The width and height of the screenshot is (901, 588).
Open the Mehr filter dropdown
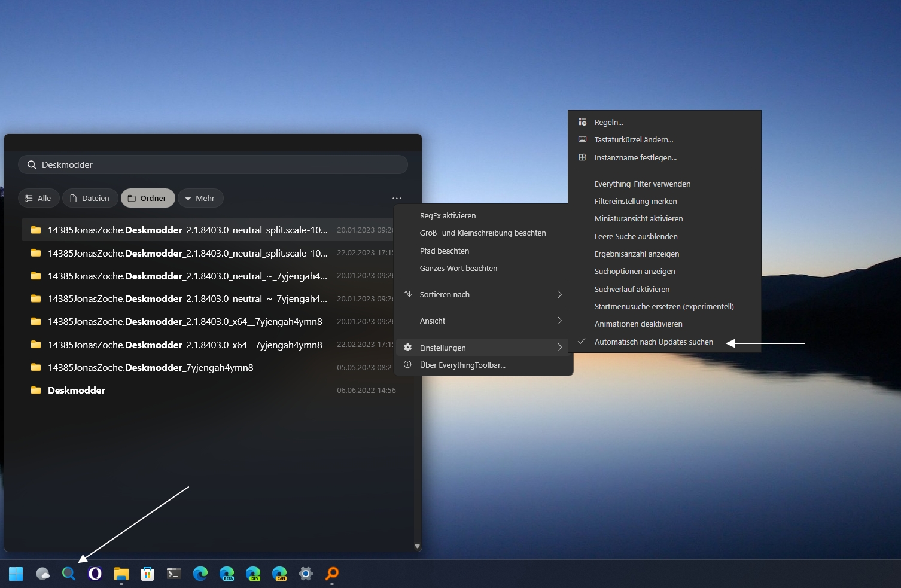(200, 199)
